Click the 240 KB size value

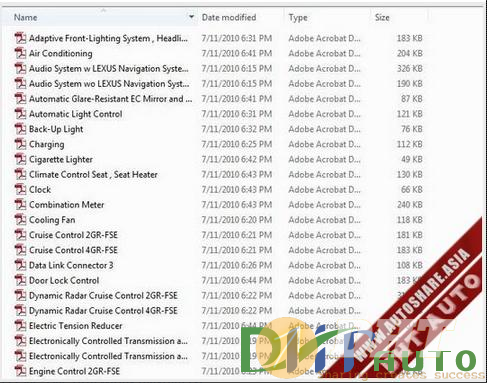point(410,205)
